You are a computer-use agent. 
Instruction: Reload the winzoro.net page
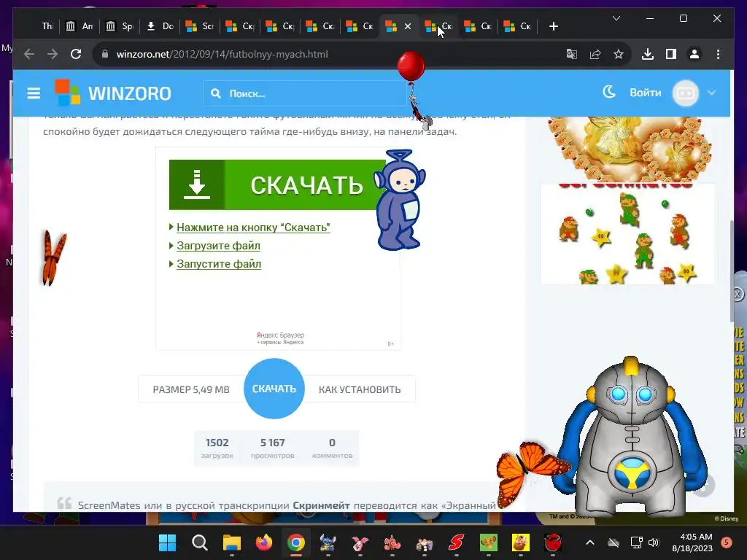(76, 54)
